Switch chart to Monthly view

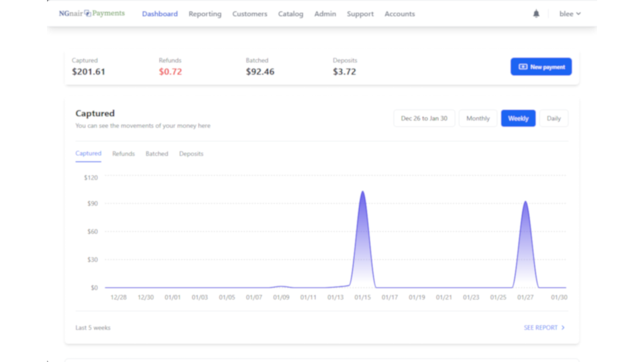478,118
